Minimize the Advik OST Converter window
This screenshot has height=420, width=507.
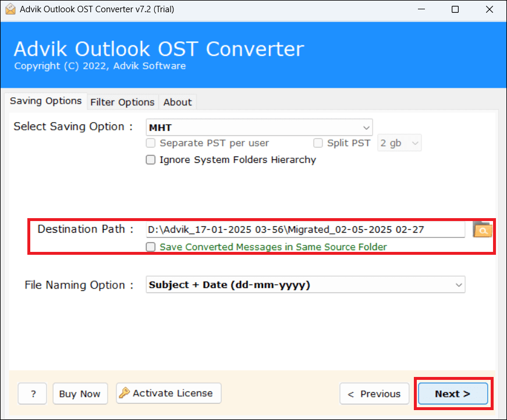pyautogui.click(x=421, y=9)
